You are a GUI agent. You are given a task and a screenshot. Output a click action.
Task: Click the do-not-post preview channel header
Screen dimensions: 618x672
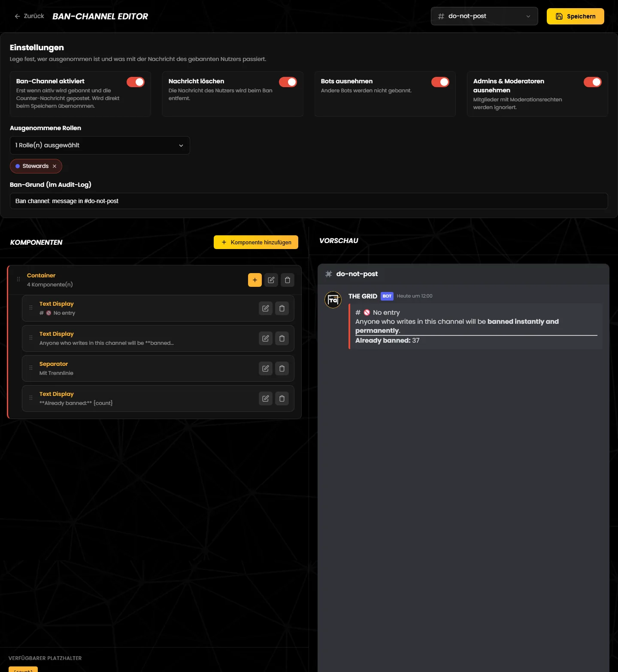[463, 274]
